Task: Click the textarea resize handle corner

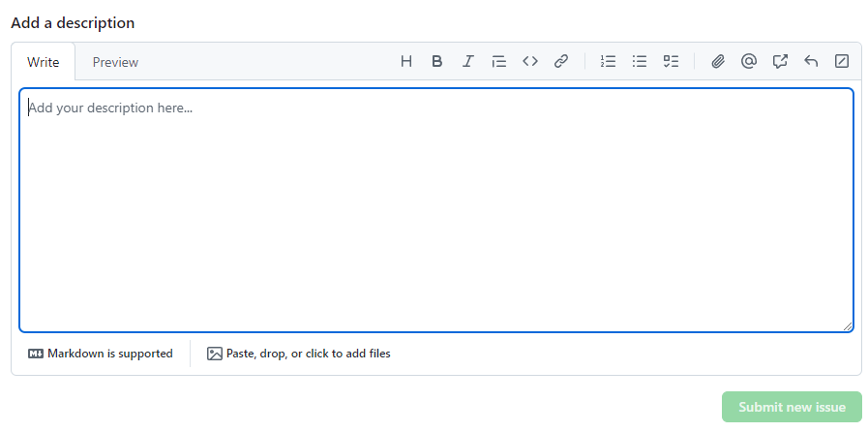Action: click(x=848, y=326)
